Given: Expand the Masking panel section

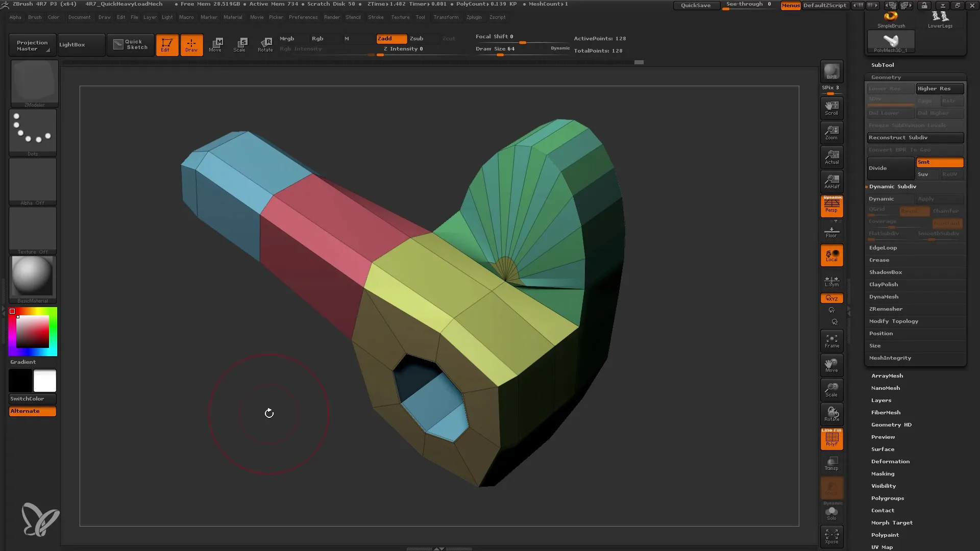Looking at the screenshot, I should click(884, 473).
